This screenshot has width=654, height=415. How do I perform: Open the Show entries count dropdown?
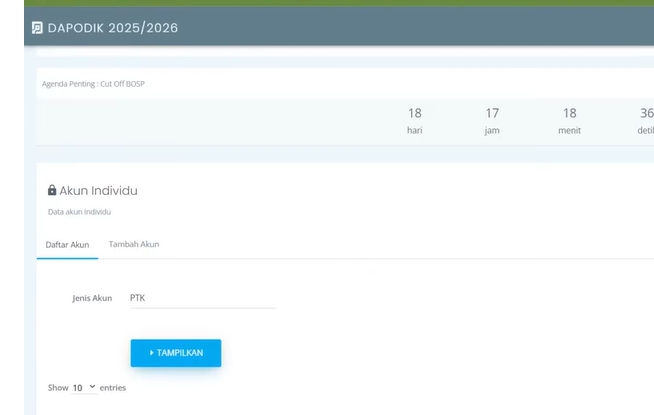pos(84,387)
